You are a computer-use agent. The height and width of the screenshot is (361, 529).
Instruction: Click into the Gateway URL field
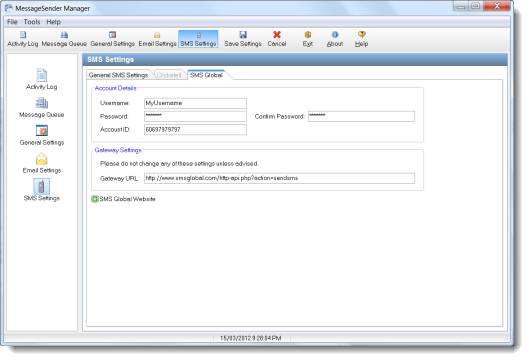point(279,178)
